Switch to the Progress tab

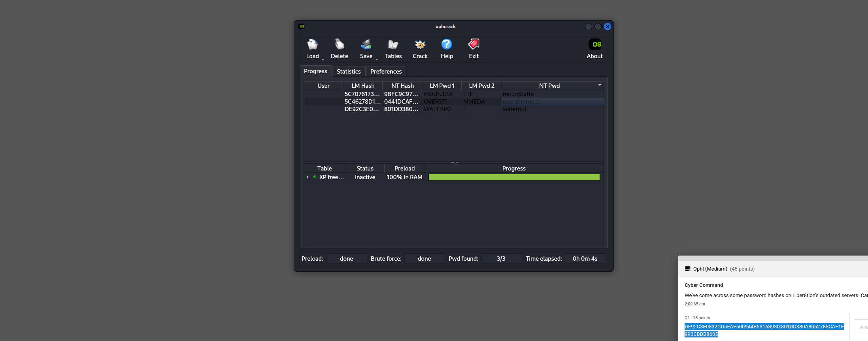coord(315,71)
